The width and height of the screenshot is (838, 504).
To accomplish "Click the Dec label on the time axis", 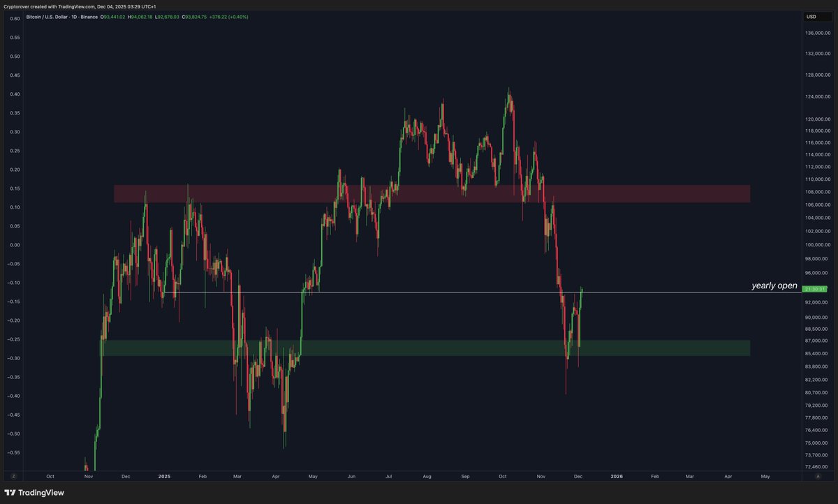I will pyautogui.click(x=125, y=476).
